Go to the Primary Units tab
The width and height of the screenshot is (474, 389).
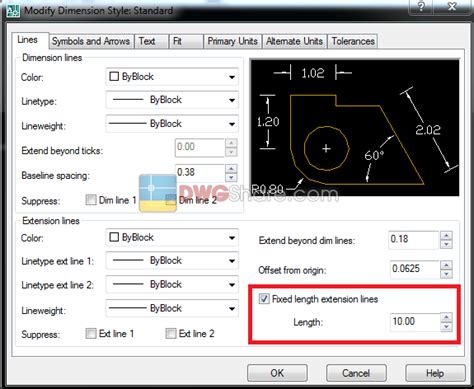[x=233, y=41]
